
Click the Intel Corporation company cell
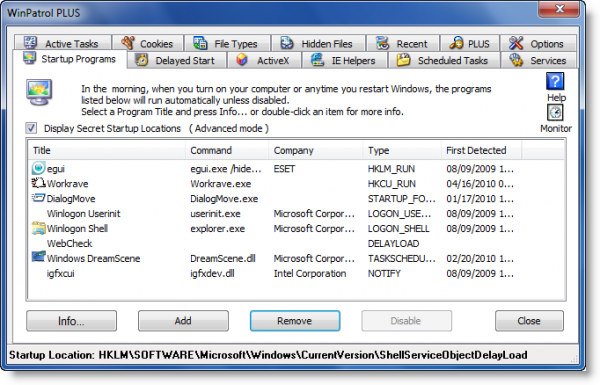point(310,274)
